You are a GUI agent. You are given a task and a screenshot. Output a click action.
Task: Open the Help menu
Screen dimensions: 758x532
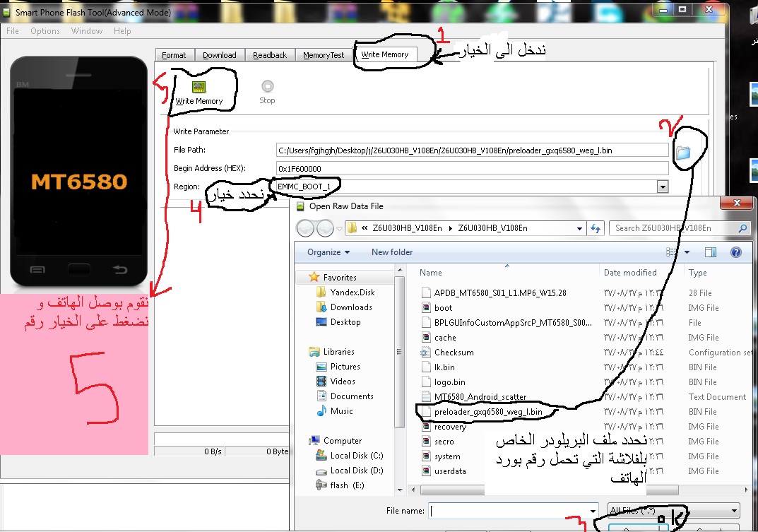click(x=122, y=31)
